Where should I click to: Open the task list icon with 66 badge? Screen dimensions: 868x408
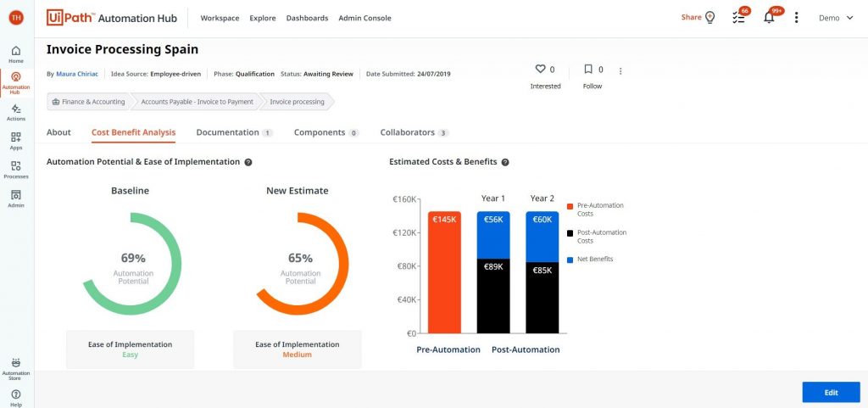click(738, 17)
